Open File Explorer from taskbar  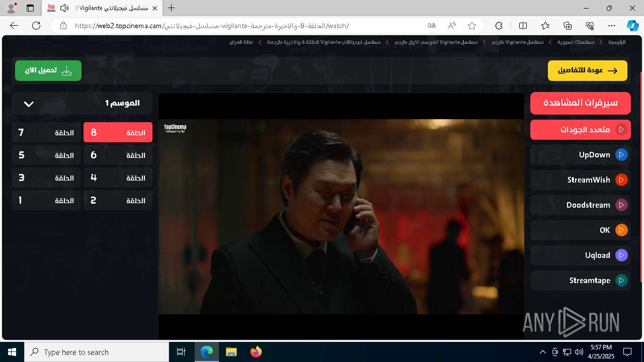tap(231, 352)
